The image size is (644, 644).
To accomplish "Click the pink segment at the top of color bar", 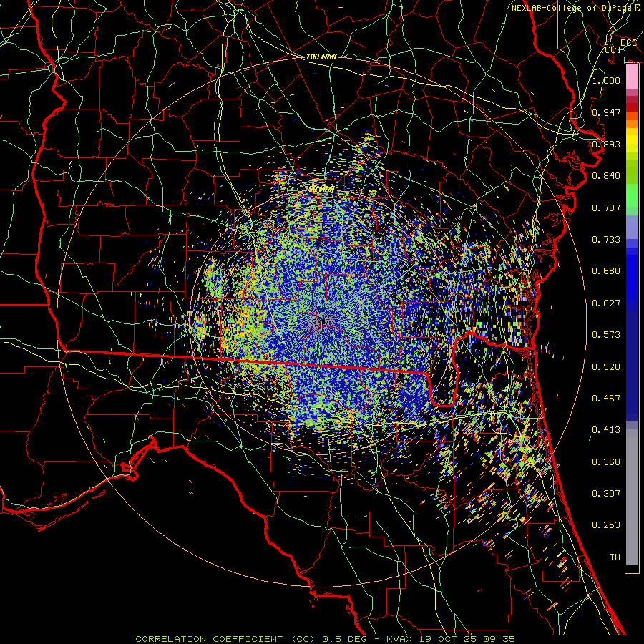I will click(632, 77).
